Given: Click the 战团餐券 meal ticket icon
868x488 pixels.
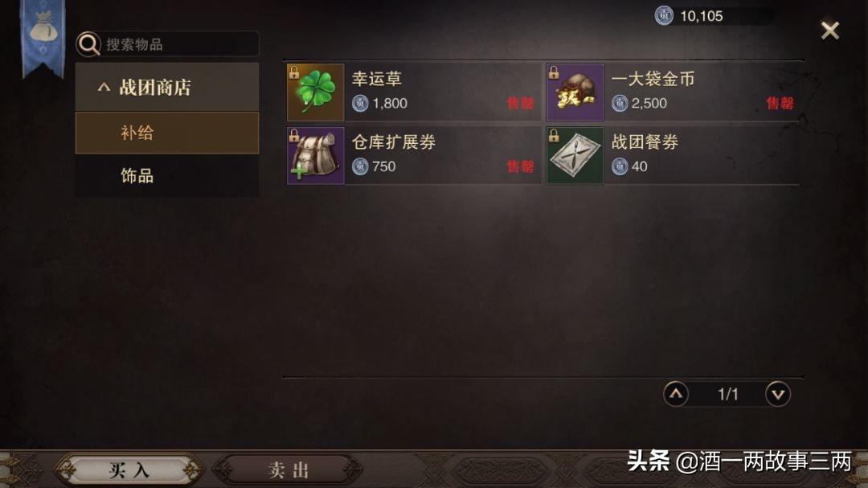Looking at the screenshot, I should coord(575,156).
